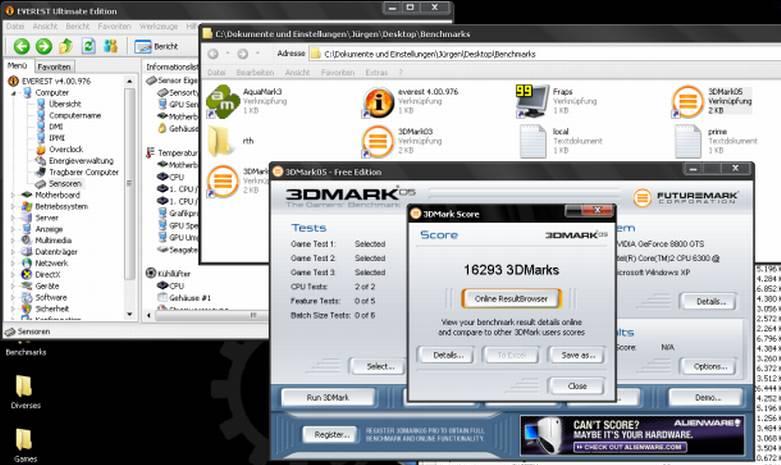
Task: Click the Alienware advertisement banner
Action: [x=633, y=436]
